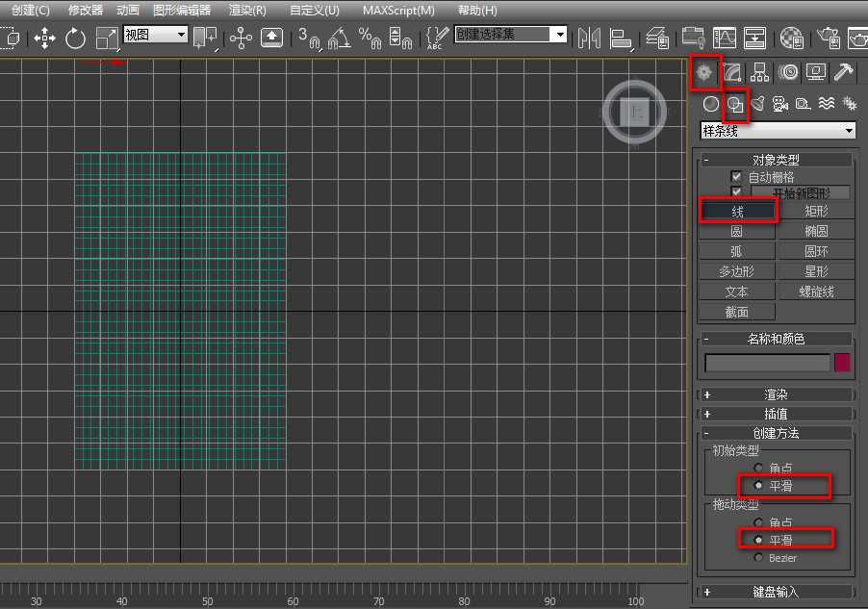Toggle the Percent Snap icon
Image resolution: width=868 pixels, height=609 pixels.
[370, 38]
